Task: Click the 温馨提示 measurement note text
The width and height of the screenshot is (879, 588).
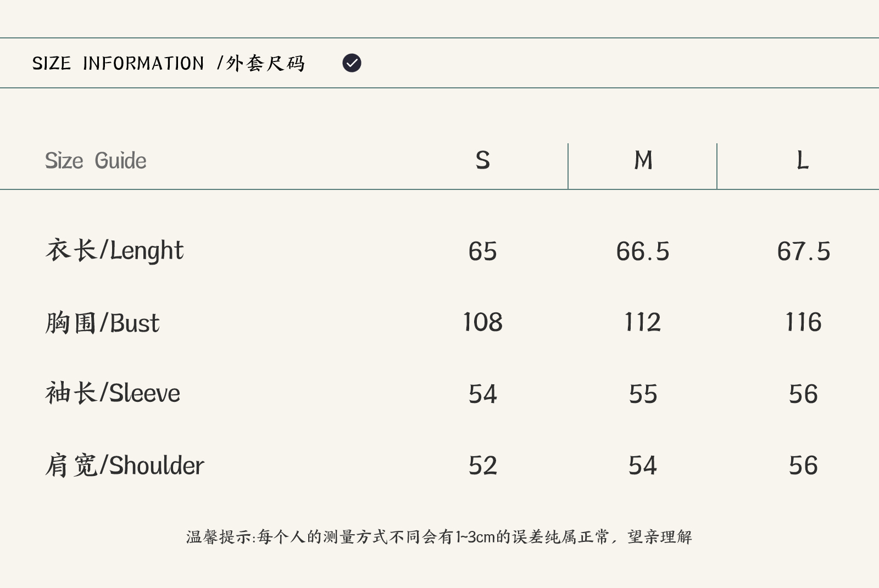Action: 439,536
